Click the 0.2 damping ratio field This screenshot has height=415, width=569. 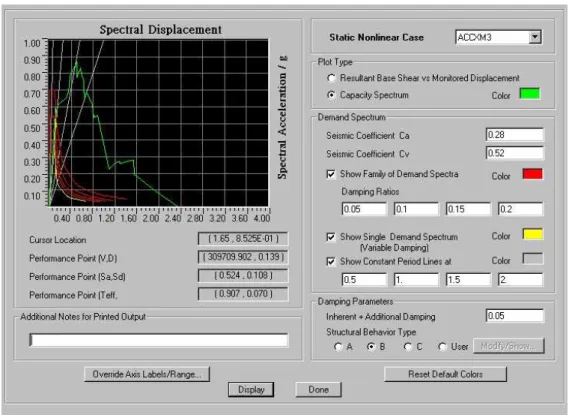point(520,209)
